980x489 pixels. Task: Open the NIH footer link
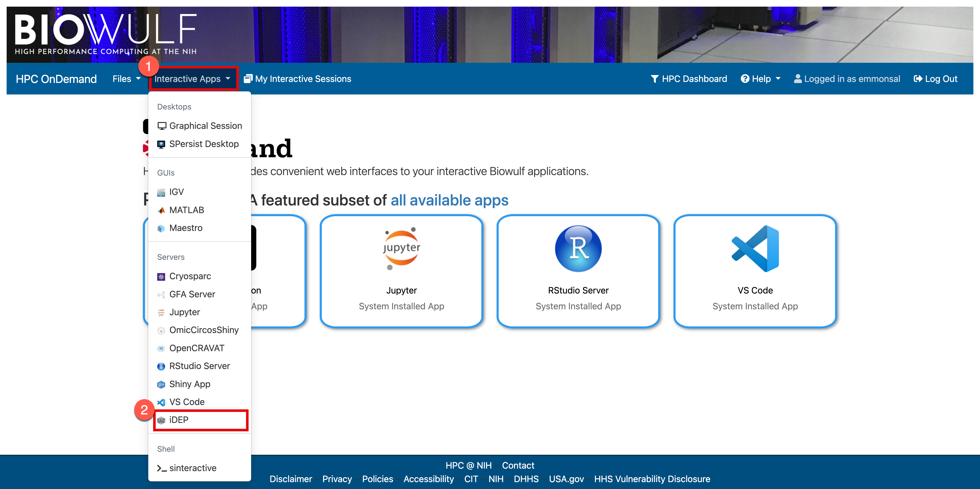[x=496, y=479]
